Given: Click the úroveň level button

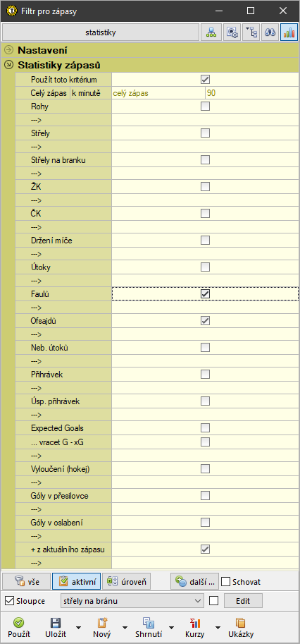Looking at the screenshot, I should (x=127, y=581).
